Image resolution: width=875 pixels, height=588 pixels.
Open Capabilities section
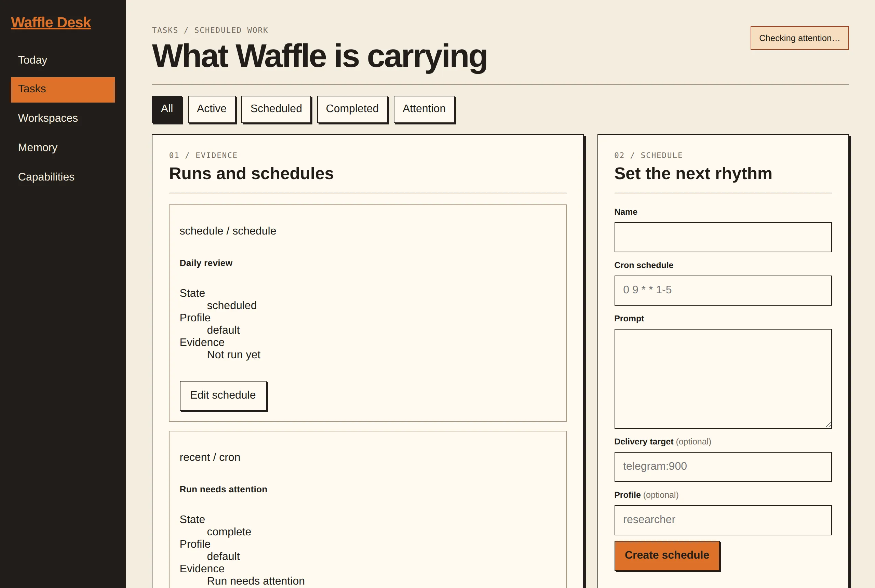tap(63, 177)
